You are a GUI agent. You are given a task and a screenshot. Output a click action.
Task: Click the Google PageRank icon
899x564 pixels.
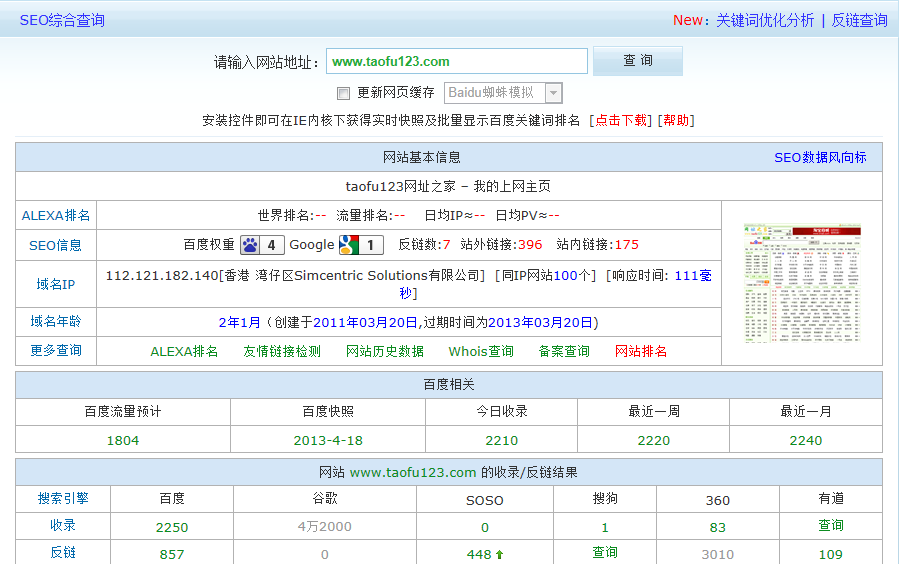361,245
